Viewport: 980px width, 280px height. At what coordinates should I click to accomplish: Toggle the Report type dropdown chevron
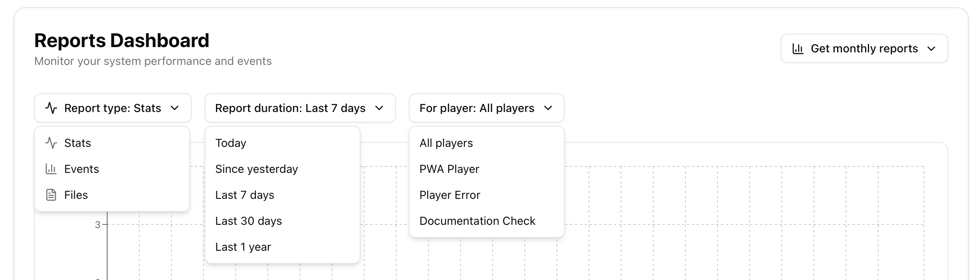point(175,108)
